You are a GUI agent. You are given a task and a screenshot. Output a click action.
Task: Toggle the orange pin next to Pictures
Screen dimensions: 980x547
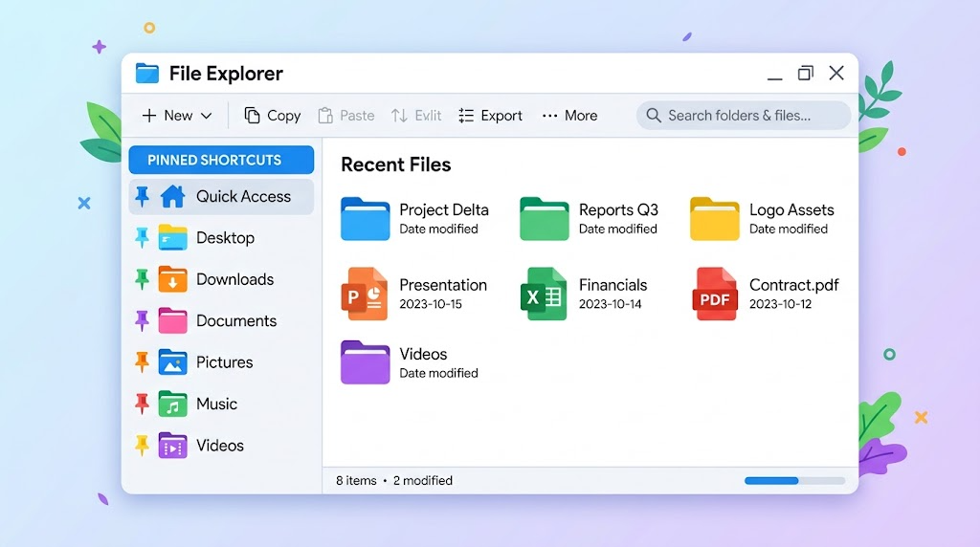click(143, 362)
